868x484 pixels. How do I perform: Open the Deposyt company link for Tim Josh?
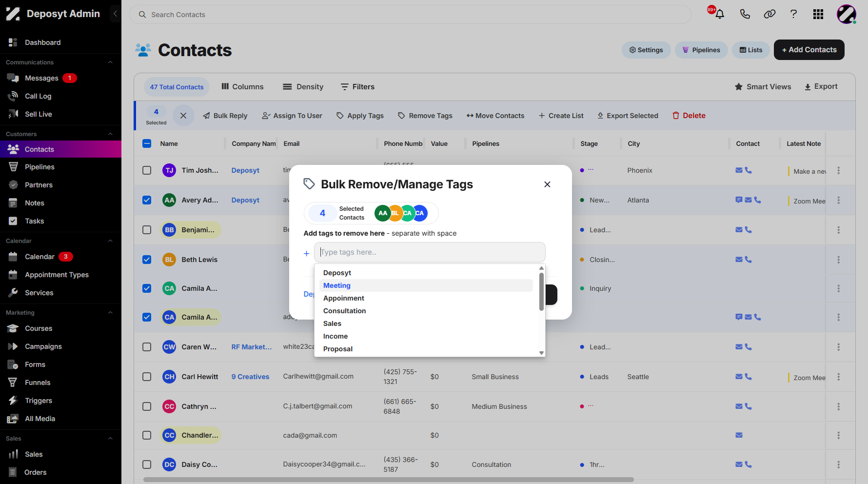coord(245,170)
